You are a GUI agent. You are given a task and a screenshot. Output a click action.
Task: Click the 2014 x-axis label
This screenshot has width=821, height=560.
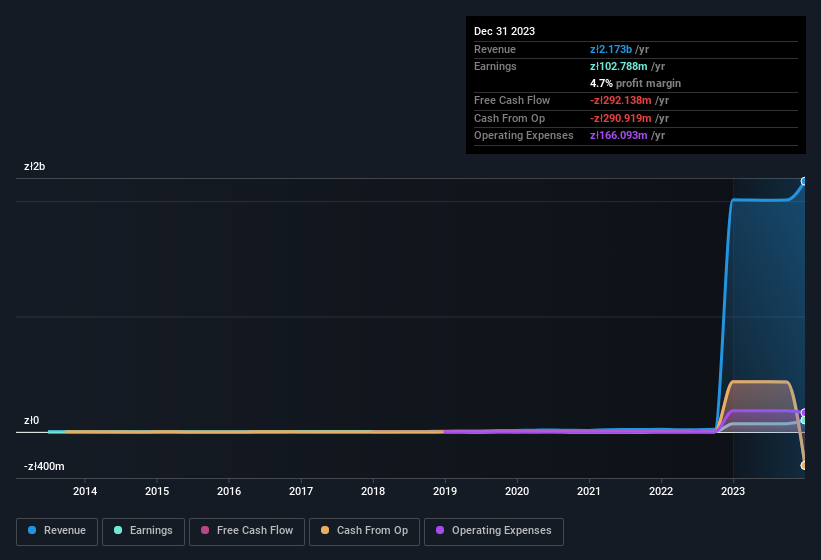85,491
